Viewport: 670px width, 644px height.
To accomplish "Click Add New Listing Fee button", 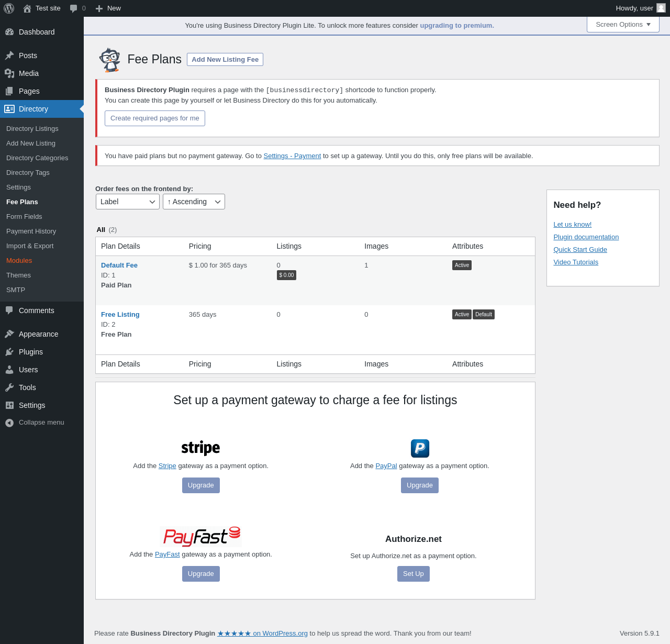I will pyautogui.click(x=225, y=60).
